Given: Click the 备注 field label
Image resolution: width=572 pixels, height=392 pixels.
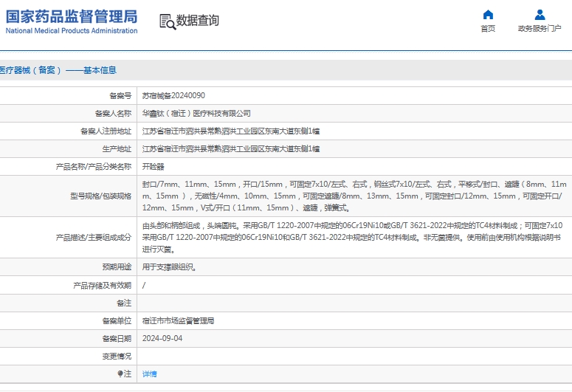Looking at the screenshot, I should click(x=124, y=303).
